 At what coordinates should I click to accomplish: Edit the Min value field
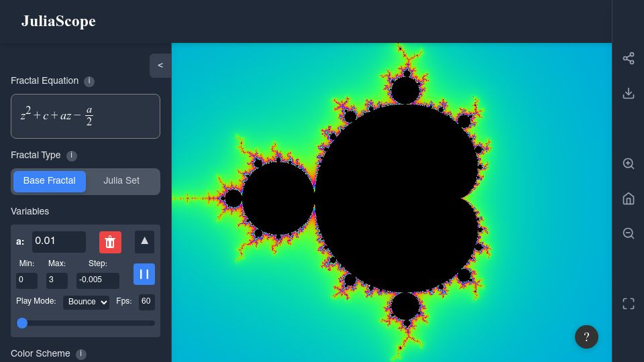click(x=27, y=280)
